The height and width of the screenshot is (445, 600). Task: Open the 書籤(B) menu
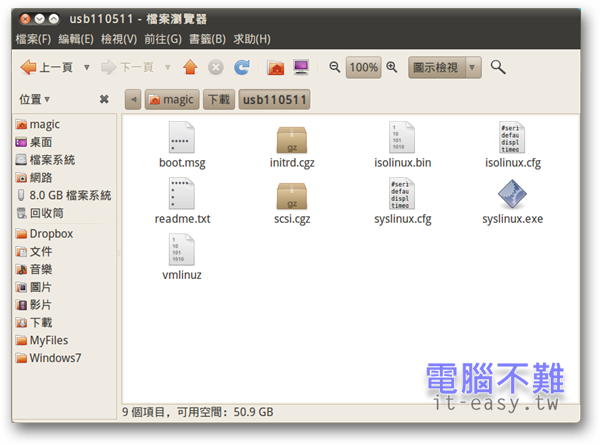tap(207, 39)
